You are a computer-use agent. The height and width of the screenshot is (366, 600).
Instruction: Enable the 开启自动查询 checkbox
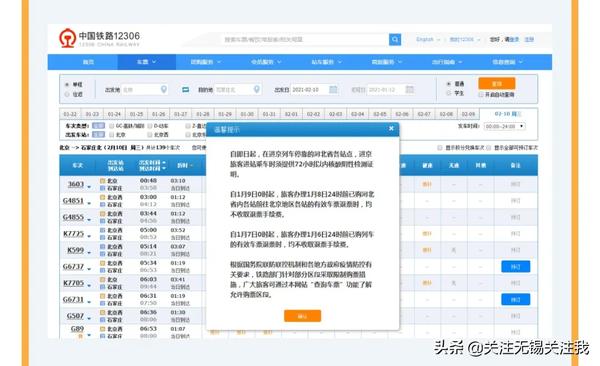coord(481,95)
